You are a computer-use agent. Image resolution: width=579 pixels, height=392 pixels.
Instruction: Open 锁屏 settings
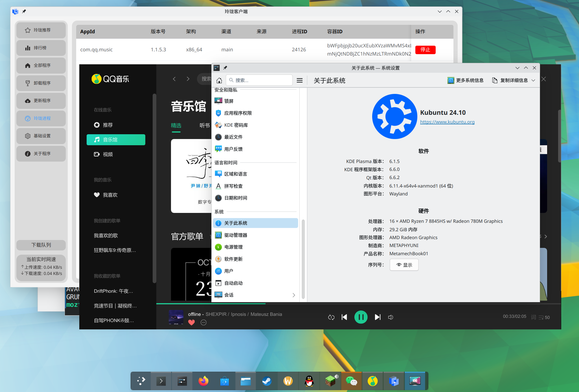(255, 101)
